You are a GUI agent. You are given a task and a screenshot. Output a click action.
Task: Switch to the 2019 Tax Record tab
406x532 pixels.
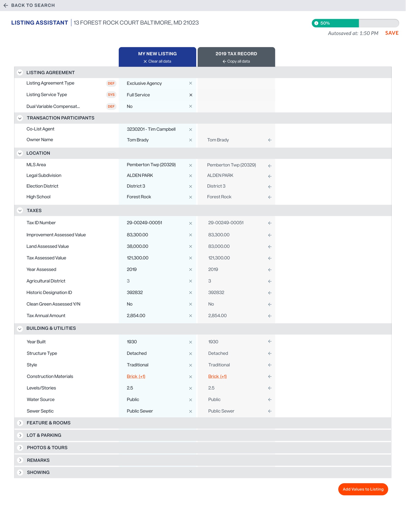(236, 54)
